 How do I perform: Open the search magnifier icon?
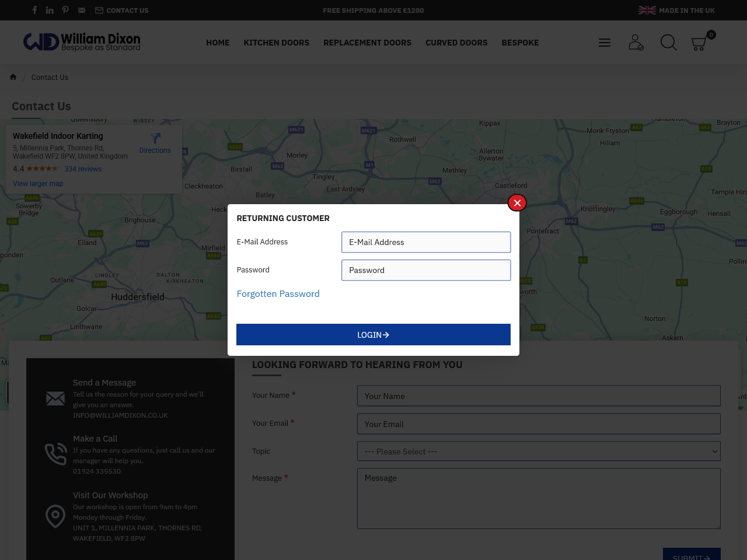pyautogui.click(x=668, y=43)
